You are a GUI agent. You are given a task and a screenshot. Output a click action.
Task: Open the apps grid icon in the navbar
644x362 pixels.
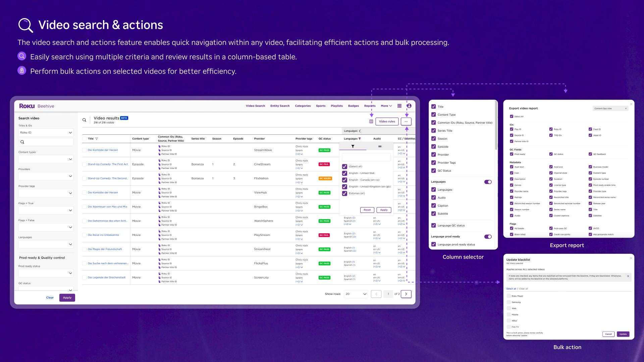coord(399,106)
